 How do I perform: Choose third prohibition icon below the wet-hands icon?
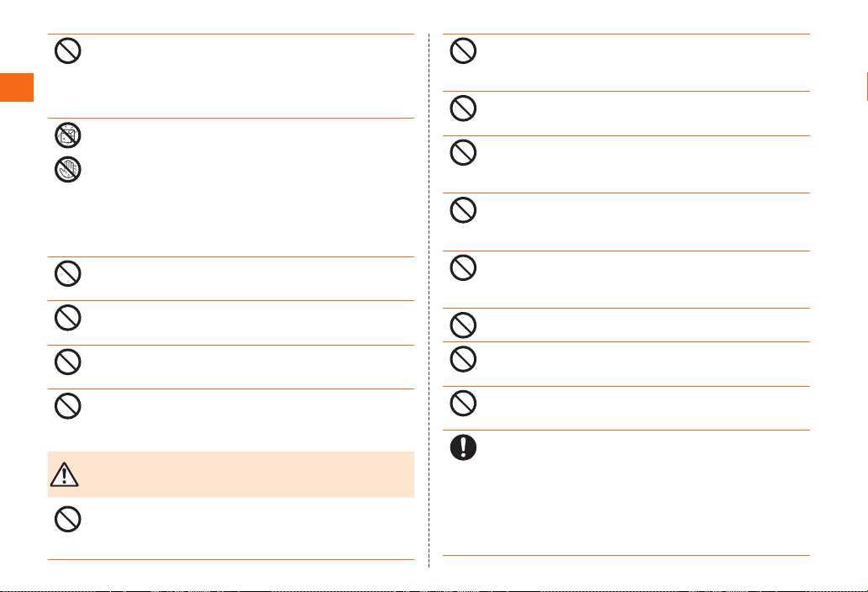click(x=68, y=362)
